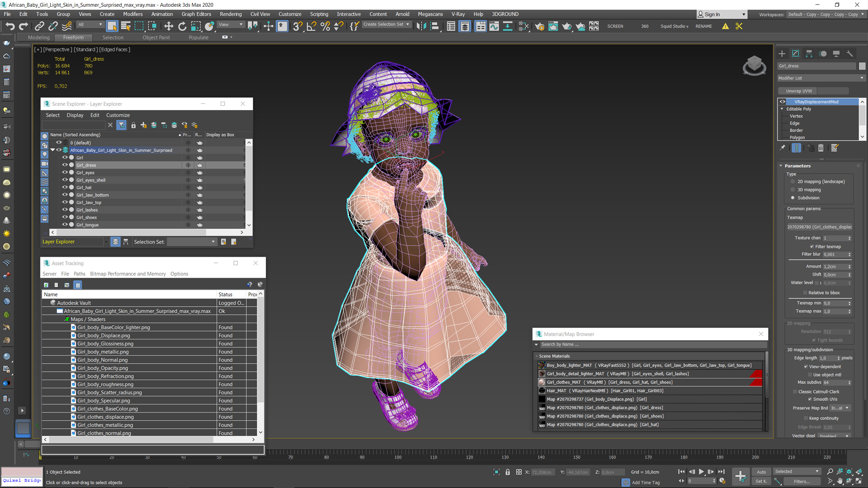Select the Subdivision radio option
The image size is (868, 488).
[x=793, y=198]
